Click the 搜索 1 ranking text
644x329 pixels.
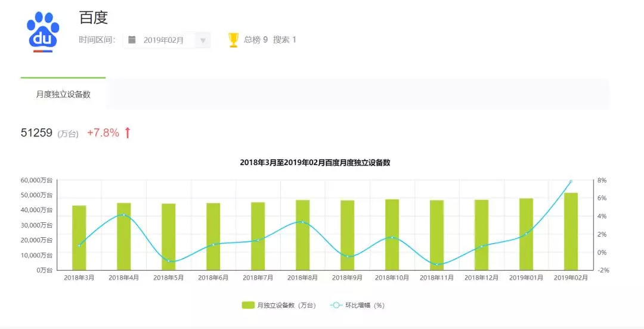(x=284, y=40)
